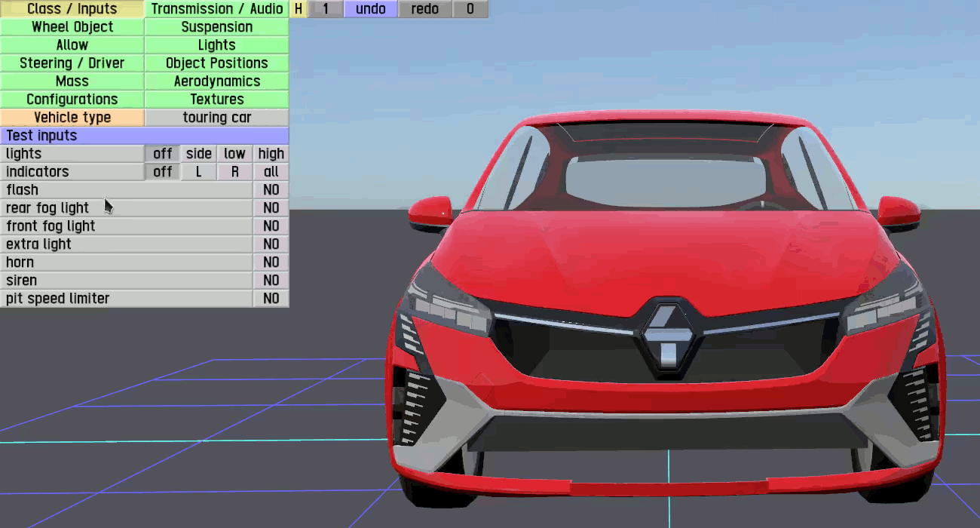Toggle flash NO value
980x528 pixels.
click(271, 190)
